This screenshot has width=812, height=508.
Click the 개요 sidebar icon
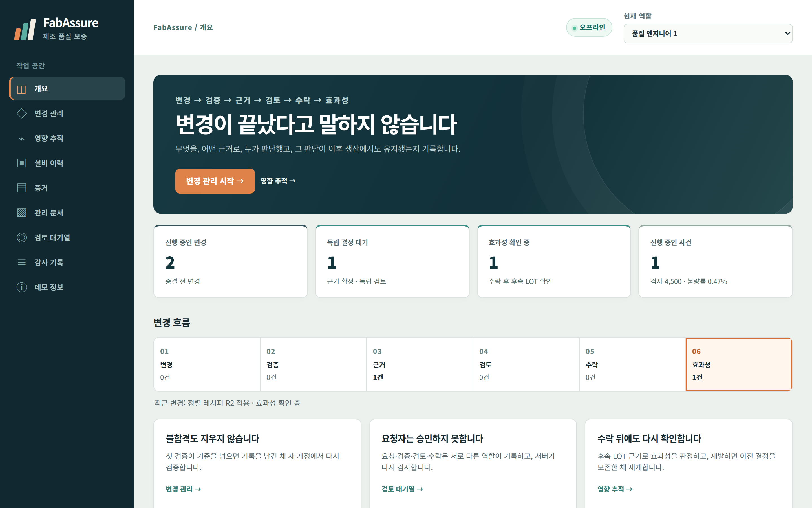[21, 89]
